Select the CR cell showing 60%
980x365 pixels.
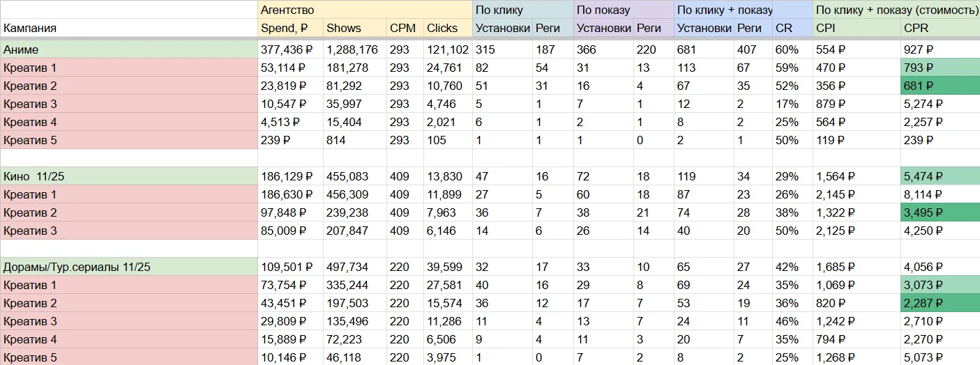[792, 49]
